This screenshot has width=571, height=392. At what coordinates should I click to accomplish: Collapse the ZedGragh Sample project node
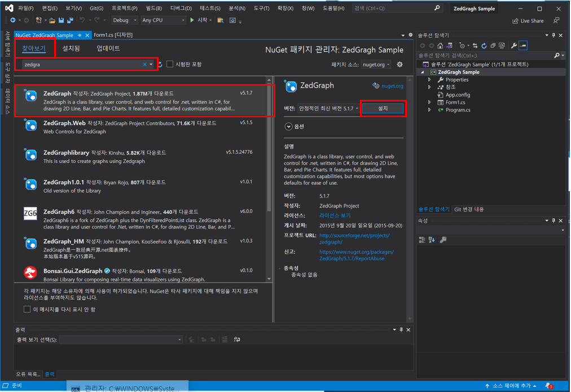click(423, 72)
